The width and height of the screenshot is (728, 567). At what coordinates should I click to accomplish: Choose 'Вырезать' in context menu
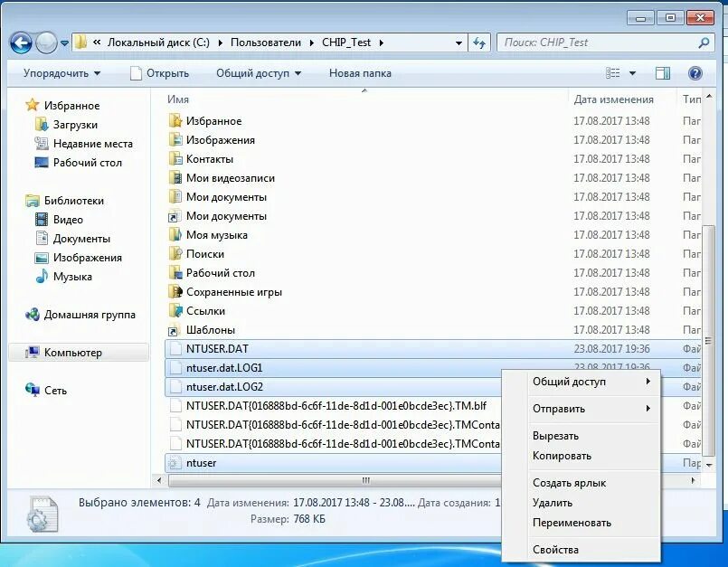point(581,437)
